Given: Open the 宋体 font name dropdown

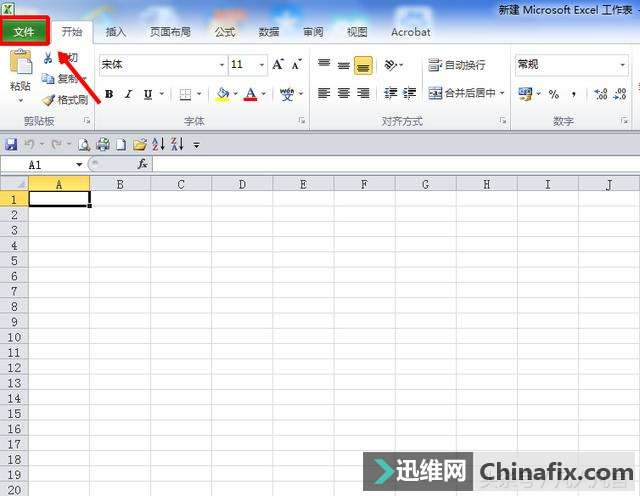Looking at the screenshot, I should tap(222, 65).
